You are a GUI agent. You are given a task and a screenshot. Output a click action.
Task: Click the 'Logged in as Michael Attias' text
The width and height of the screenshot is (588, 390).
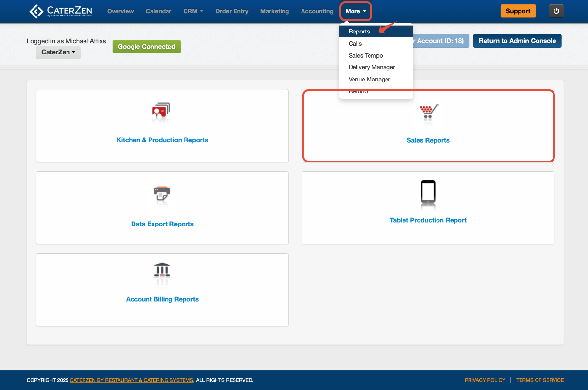(x=66, y=41)
